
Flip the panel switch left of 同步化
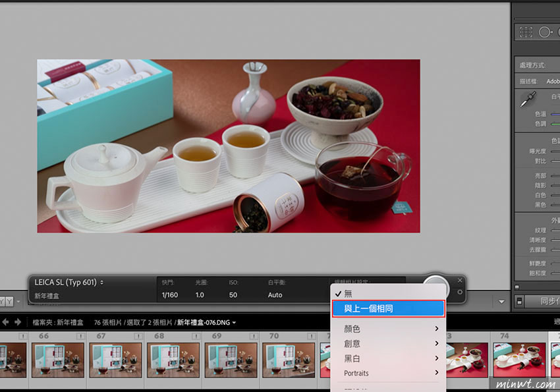520,302
